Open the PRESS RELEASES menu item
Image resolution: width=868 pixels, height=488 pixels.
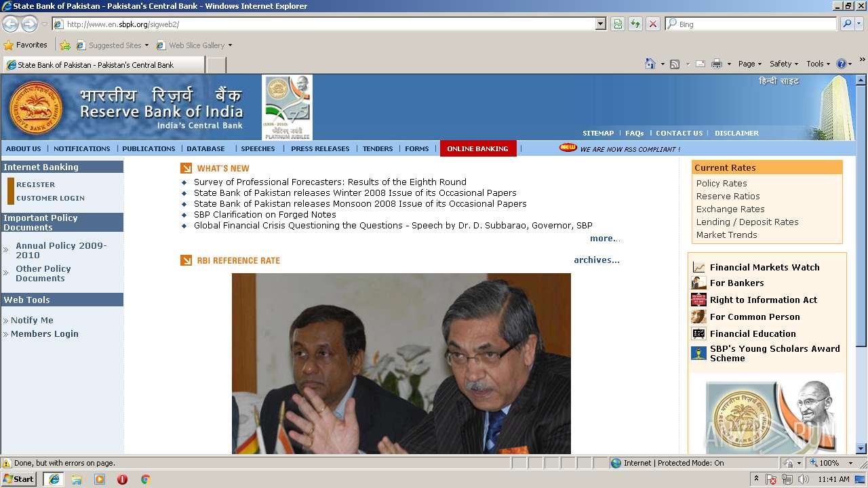click(x=320, y=148)
